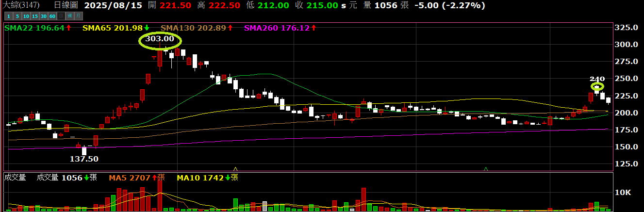Image resolution: width=644 pixels, height=212 pixels.
Task: Switch chart to 15-minute interval
Action: coord(34,16)
